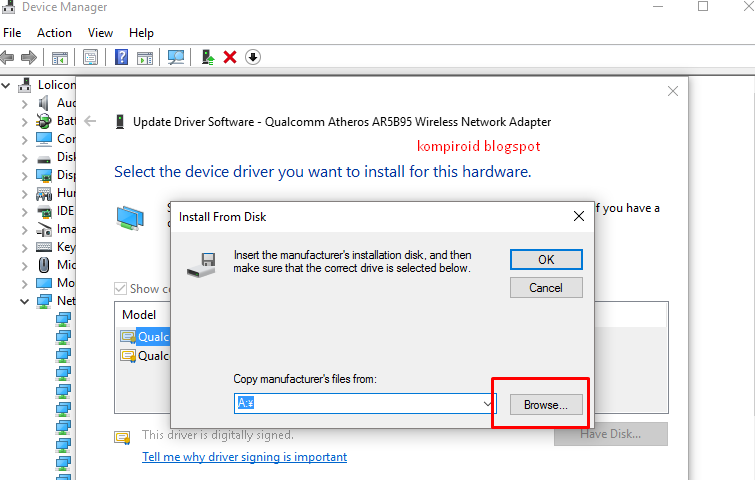Click the red X Uninstall toolbar icon
755x480 pixels.
pos(230,57)
